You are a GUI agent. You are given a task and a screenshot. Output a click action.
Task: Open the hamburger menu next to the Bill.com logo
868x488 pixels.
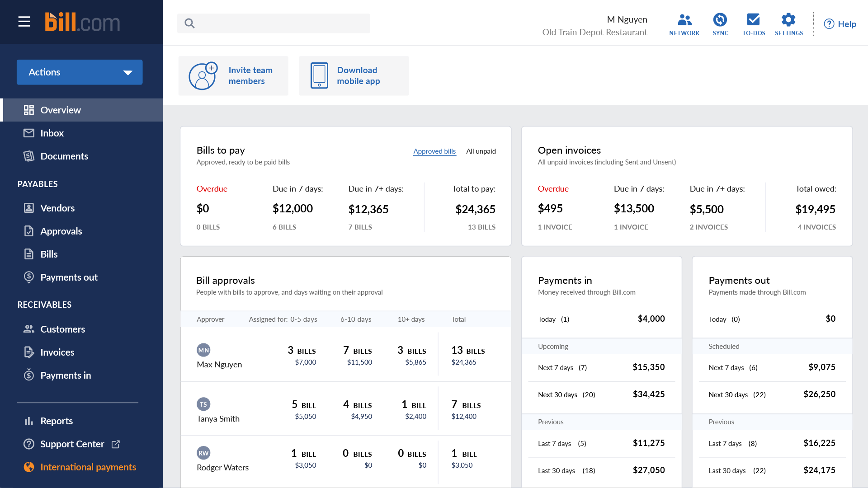pos(24,22)
